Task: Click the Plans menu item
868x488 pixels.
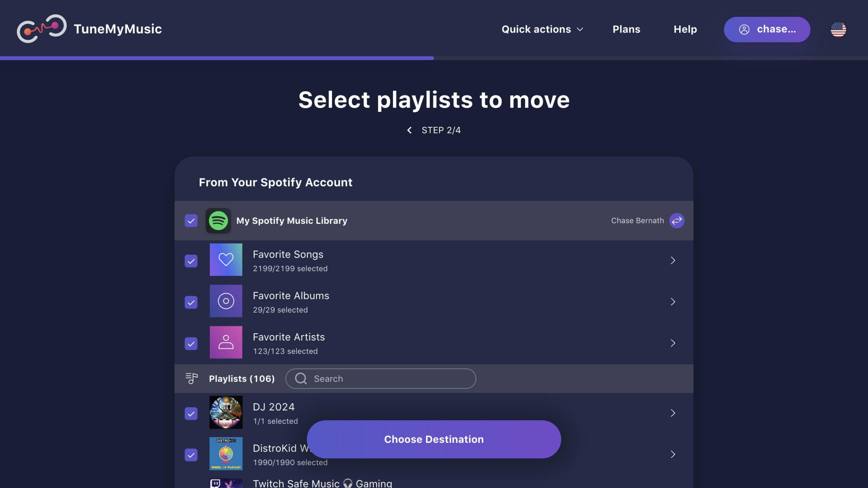Action: tap(627, 28)
